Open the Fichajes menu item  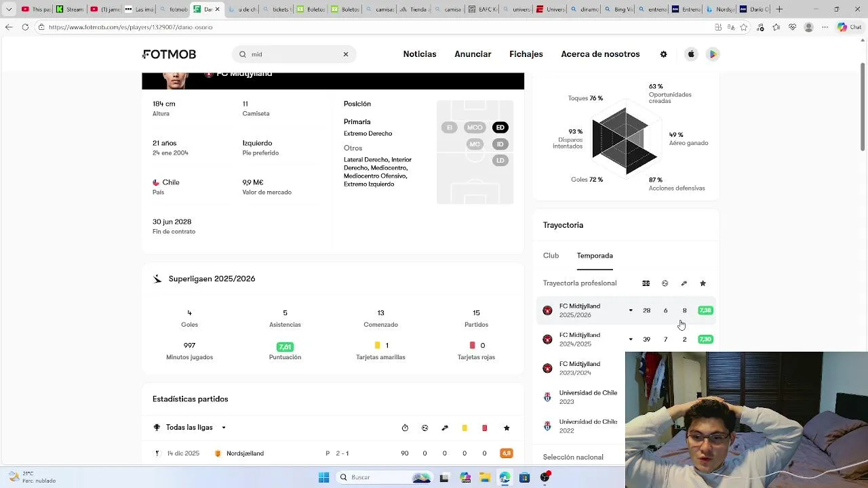click(526, 54)
